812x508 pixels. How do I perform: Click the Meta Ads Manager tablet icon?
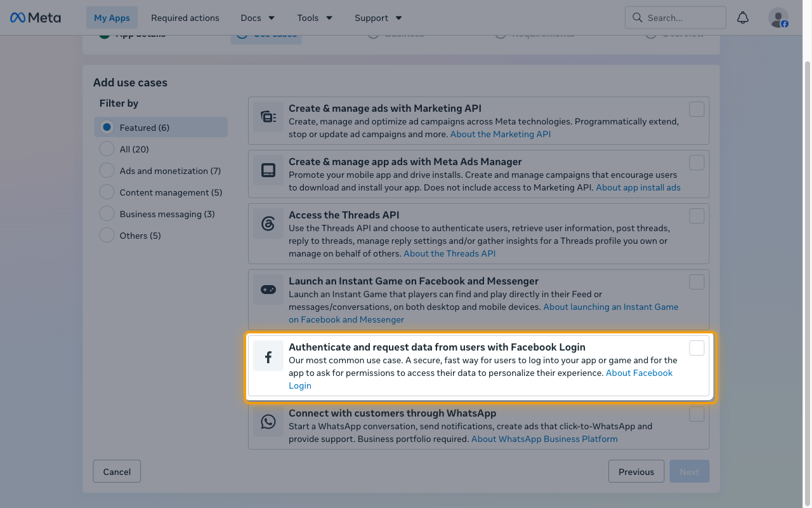268,170
